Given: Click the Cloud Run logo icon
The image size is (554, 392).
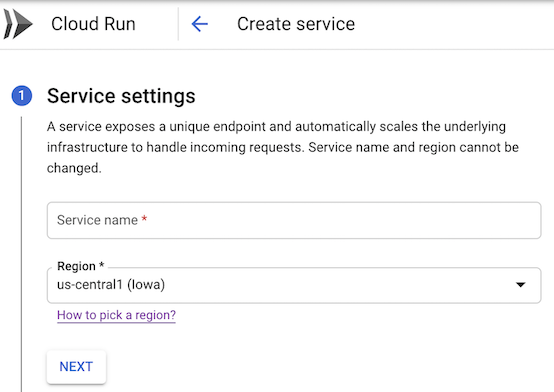Looking at the screenshot, I should (18, 24).
